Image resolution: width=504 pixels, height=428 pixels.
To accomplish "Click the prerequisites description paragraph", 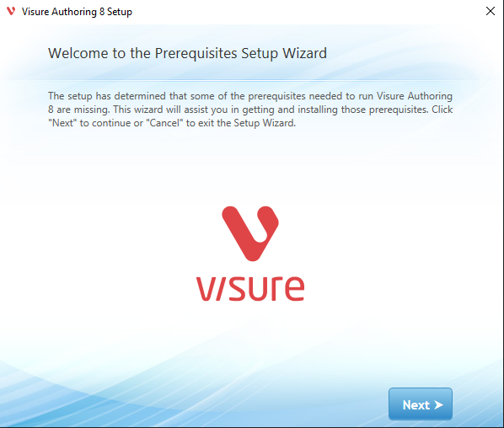I will coord(250,110).
